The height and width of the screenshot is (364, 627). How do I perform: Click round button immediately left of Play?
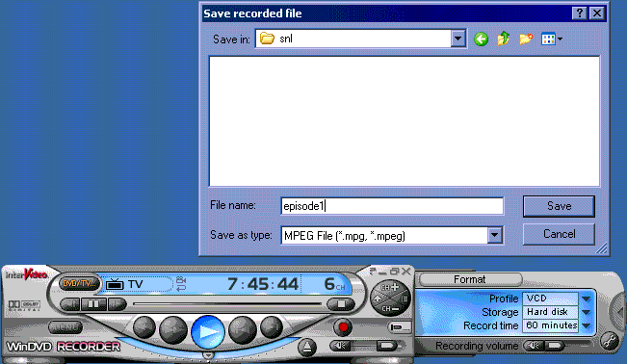pos(173,330)
